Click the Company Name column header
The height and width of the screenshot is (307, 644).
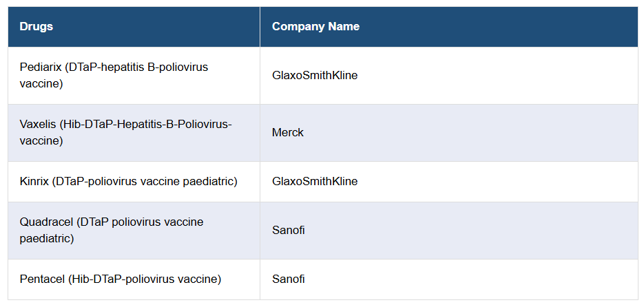315,27
